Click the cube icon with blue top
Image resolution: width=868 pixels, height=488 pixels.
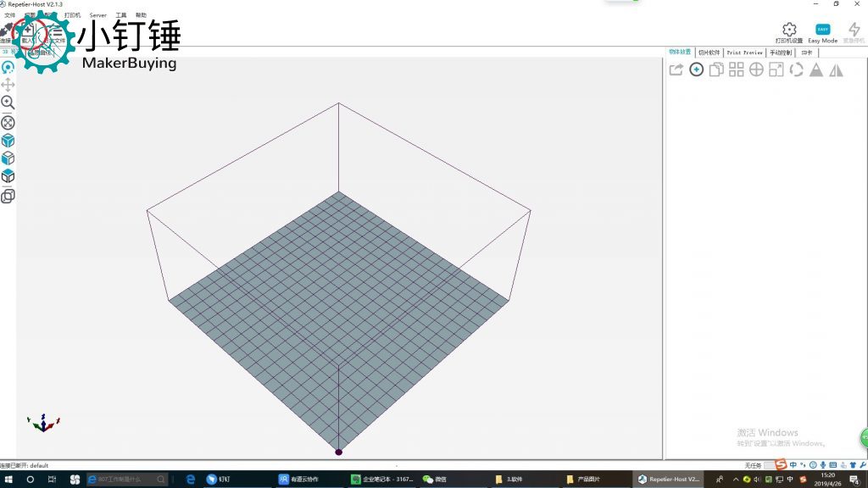pos(8,176)
